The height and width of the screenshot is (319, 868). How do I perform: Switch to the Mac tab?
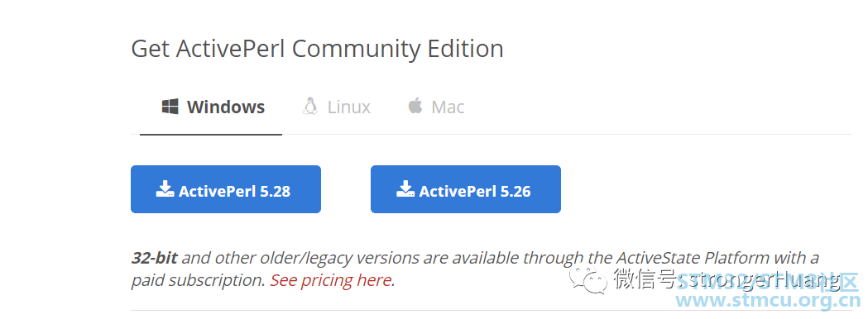pyautogui.click(x=436, y=107)
